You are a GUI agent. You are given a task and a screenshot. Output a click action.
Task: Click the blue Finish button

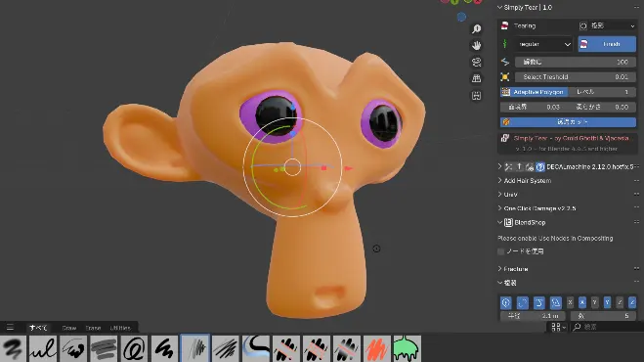click(607, 44)
